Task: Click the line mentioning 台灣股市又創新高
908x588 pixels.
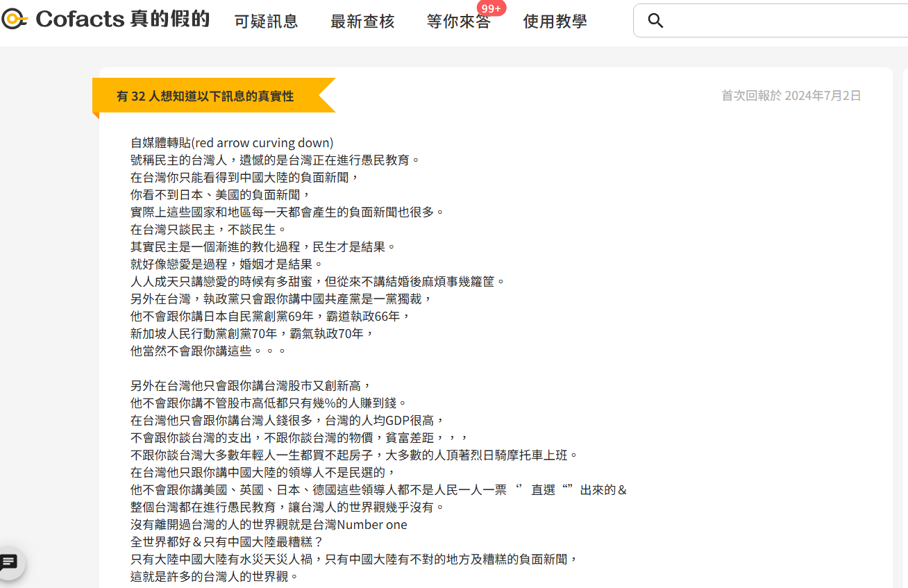Action: (x=251, y=386)
